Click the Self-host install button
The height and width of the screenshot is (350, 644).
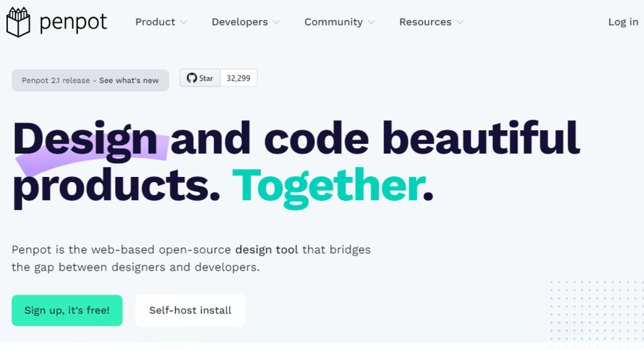pyautogui.click(x=190, y=310)
